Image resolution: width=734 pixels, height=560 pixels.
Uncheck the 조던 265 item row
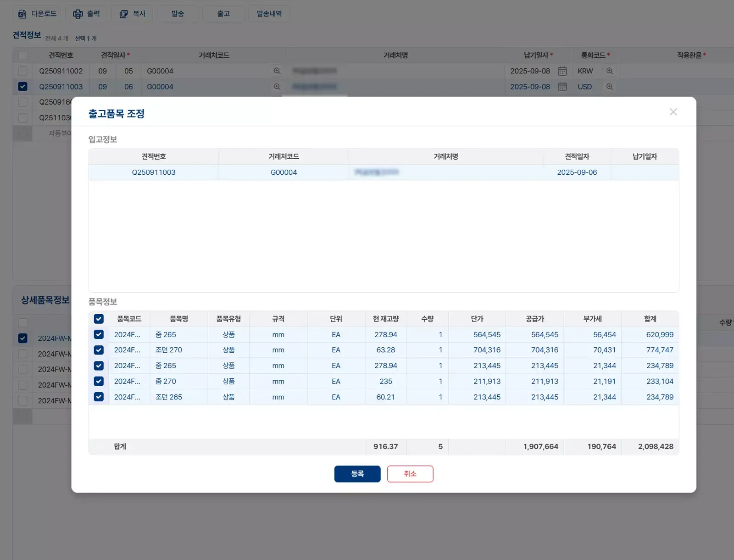pyautogui.click(x=99, y=397)
